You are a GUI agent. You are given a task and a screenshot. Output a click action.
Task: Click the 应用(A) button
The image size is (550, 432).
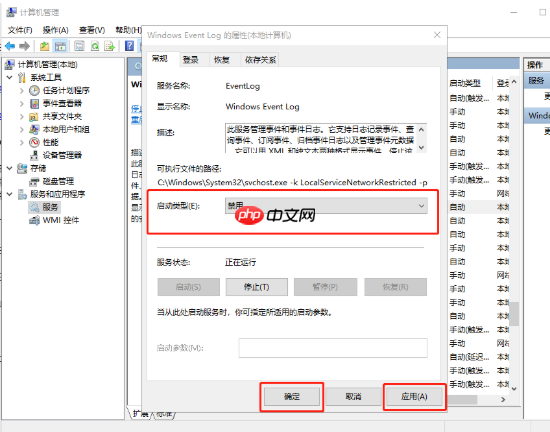(414, 397)
